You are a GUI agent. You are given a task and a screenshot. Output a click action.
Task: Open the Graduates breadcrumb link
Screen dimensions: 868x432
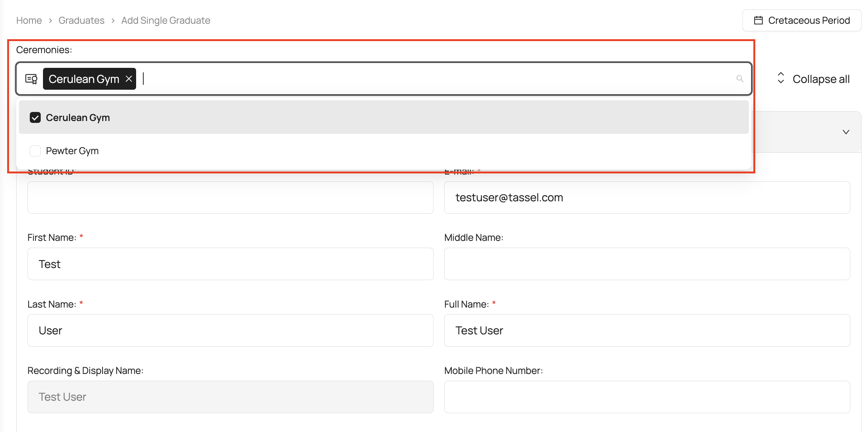tap(81, 20)
